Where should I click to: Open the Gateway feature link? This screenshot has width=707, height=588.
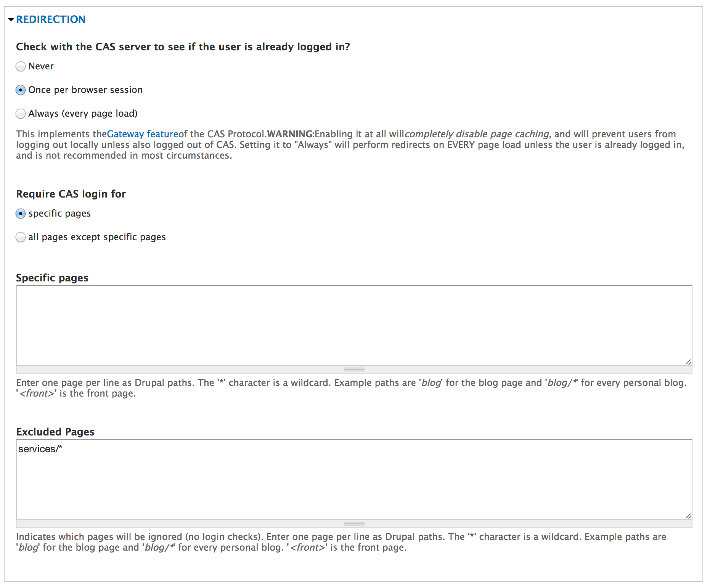pyautogui.click(x=143, y=134)
